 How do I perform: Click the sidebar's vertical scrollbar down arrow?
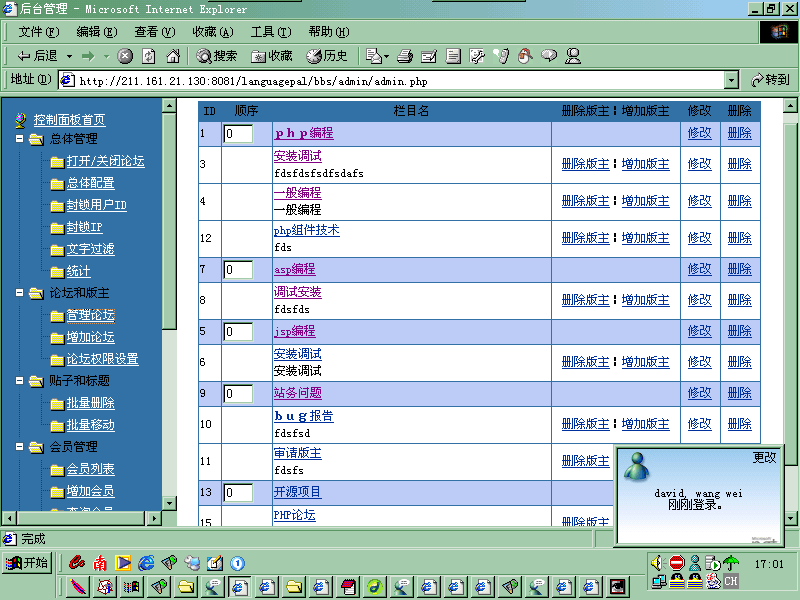tap(169, 502)
